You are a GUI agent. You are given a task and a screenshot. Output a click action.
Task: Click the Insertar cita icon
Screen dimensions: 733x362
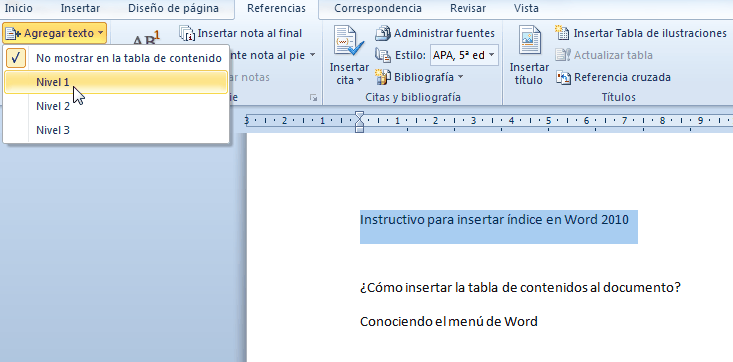click(x=348, y=41)
